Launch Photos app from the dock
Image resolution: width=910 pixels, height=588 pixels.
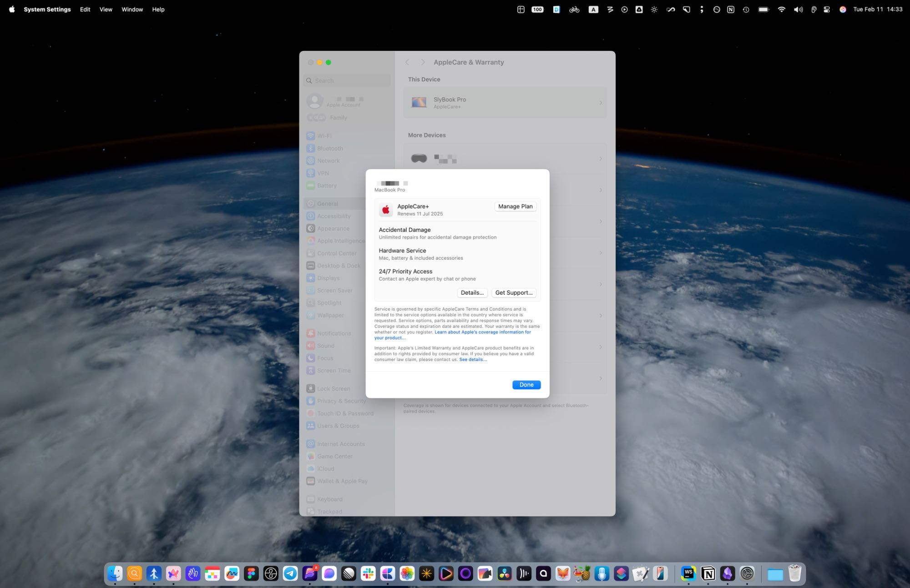pyautogui.click(x=407, y=573)
